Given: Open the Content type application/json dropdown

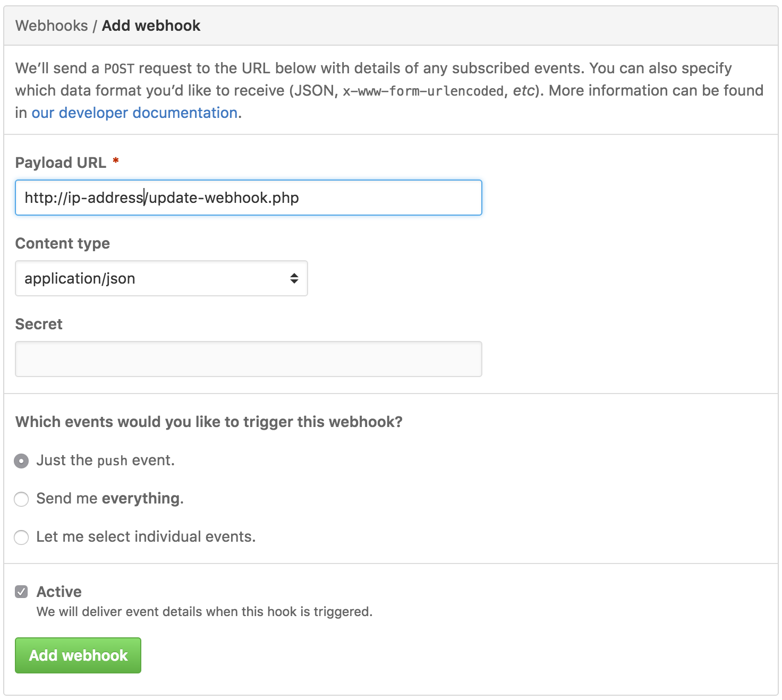Looking at the screenshot, I should (x=161, y=278).
